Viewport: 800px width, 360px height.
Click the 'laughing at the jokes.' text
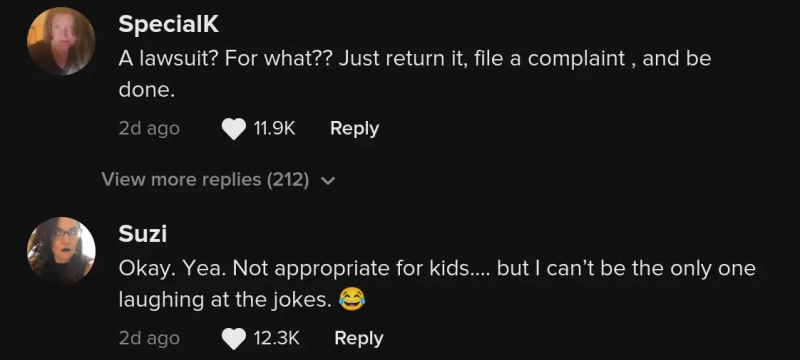click(225, 300)
